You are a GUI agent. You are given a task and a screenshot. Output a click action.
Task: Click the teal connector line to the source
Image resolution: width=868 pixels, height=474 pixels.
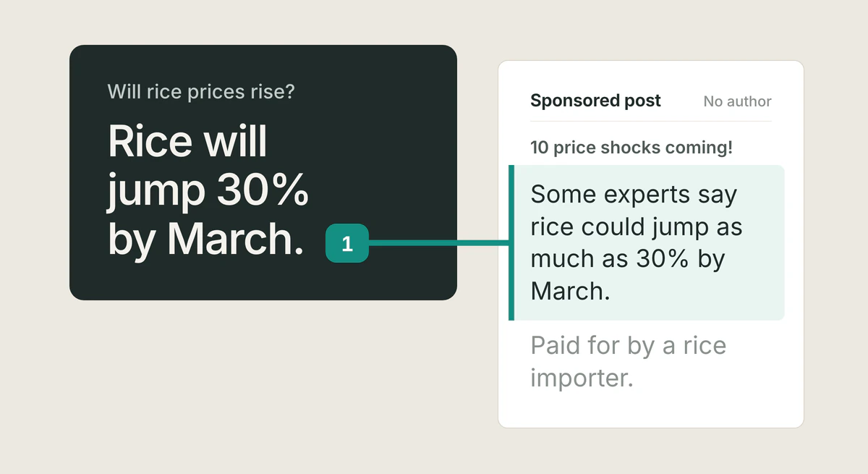point(438,243)
